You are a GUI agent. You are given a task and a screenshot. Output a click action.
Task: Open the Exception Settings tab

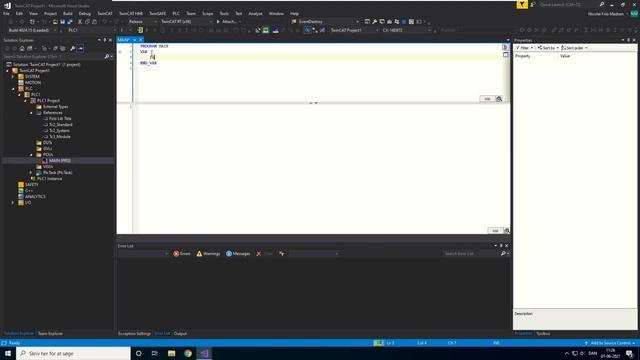pyautogui.click(x=134, y=333)
